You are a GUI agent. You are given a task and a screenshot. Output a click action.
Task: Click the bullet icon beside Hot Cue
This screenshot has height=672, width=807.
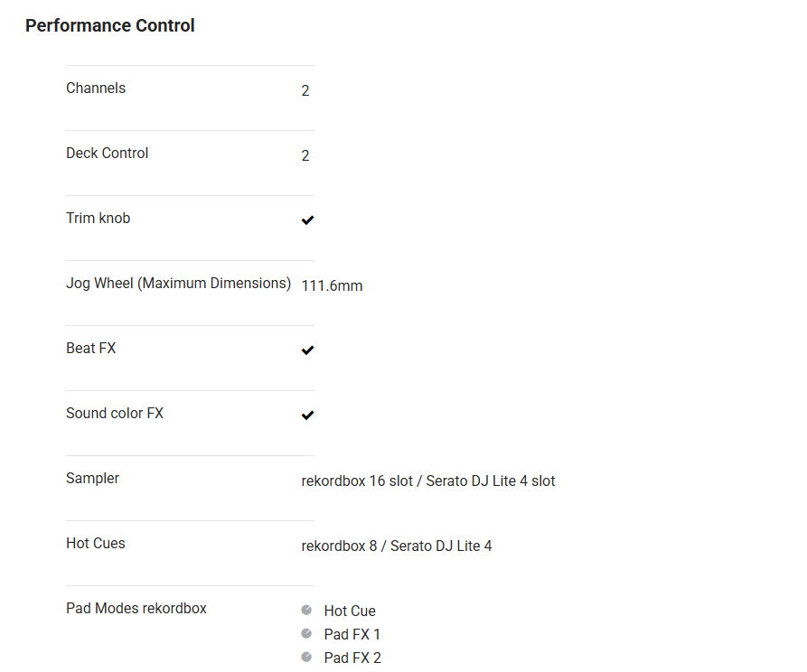pyautogui.click(x=306, y=610)
